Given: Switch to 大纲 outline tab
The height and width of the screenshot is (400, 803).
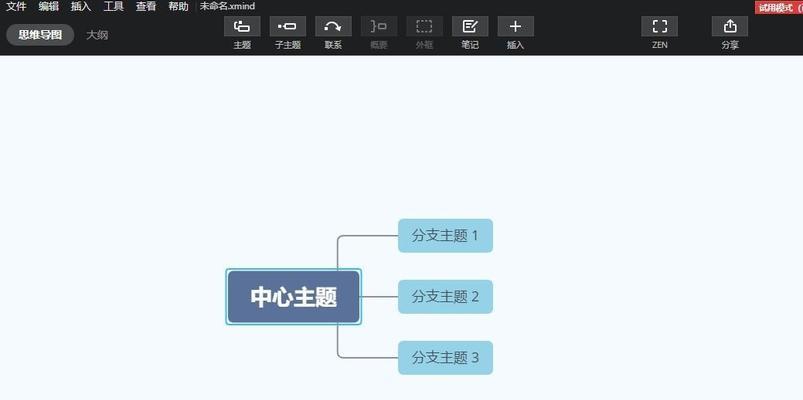Looking at the screenshot, I should tap(97, 35).
